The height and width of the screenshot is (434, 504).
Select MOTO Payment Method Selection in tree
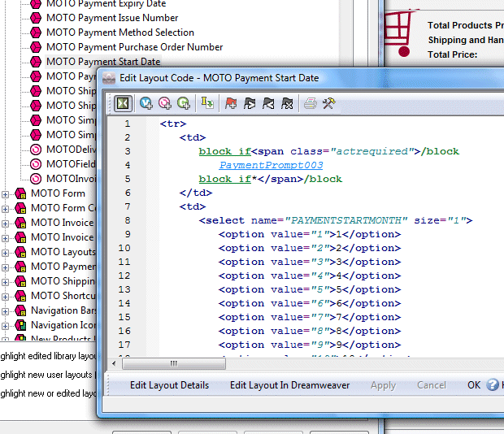click(x=119, y=33)
